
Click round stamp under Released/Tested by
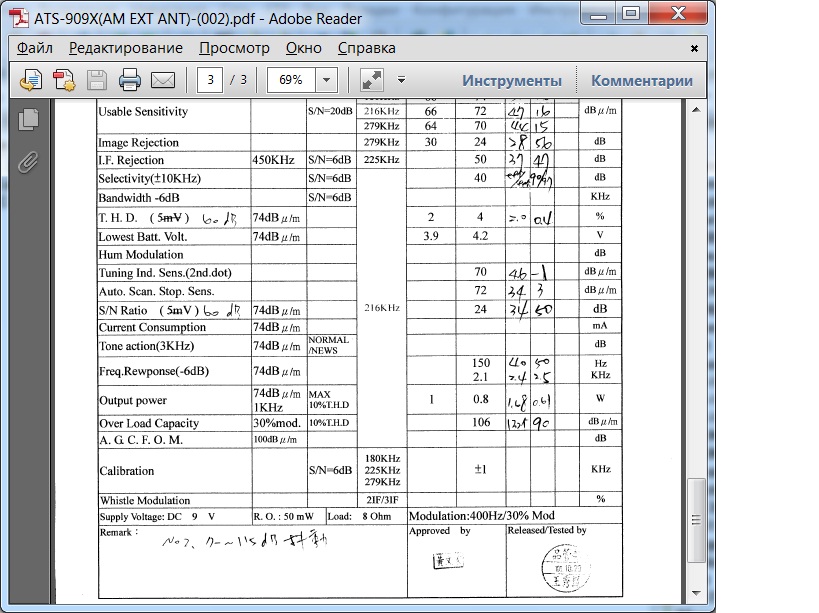pyautogui.click(x=566, y=568)
